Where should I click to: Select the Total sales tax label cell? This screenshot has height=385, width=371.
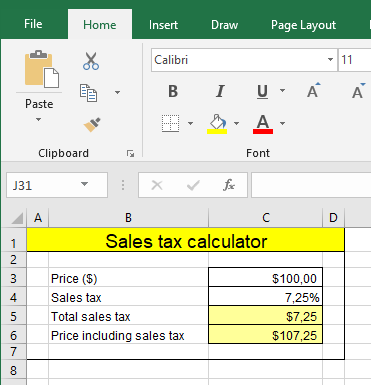[128, 316]
